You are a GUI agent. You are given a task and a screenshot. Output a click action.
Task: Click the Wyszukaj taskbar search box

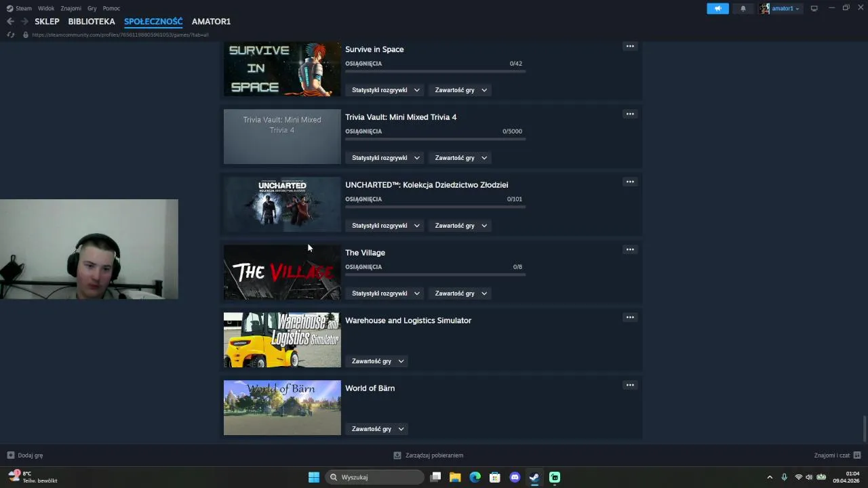click(375, 477)
